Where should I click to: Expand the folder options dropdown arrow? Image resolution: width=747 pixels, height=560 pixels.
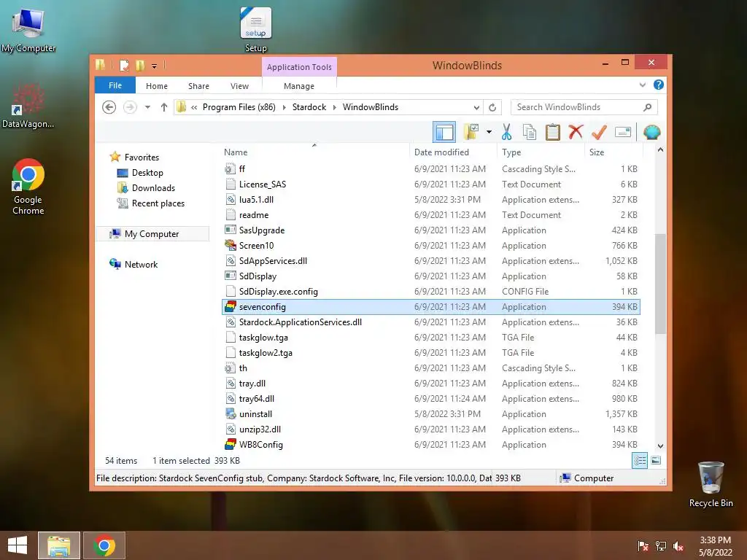click(x=489, y=132)
